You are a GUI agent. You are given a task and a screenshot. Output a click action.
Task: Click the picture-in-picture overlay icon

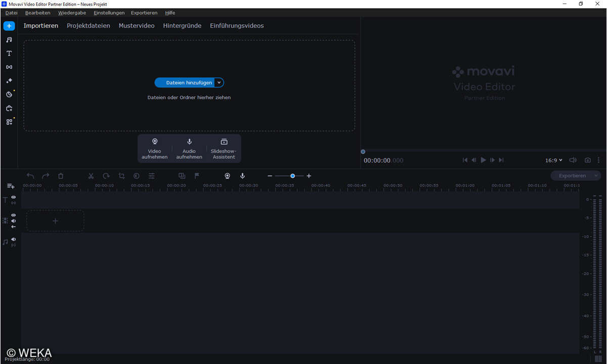point(182,176)
